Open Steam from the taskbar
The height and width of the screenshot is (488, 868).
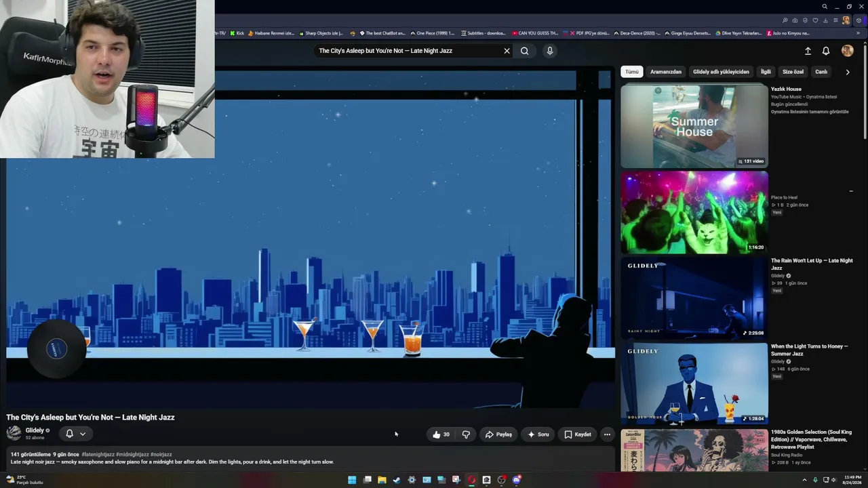pos(397,480)
